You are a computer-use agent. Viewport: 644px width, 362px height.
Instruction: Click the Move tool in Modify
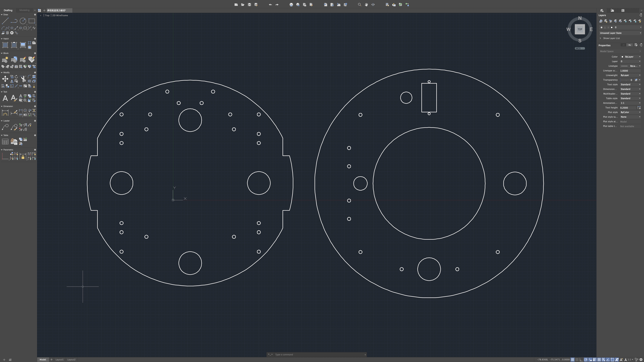click(x=5, y=79)
